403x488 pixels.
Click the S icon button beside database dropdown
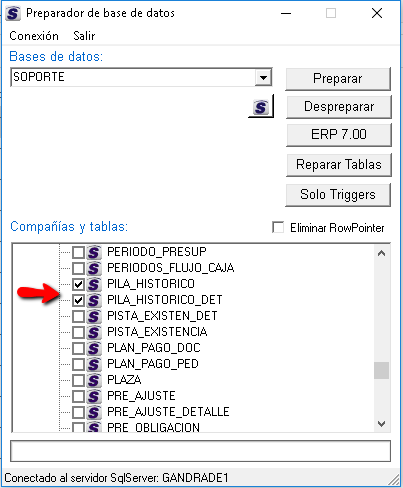tap(261, 106)
